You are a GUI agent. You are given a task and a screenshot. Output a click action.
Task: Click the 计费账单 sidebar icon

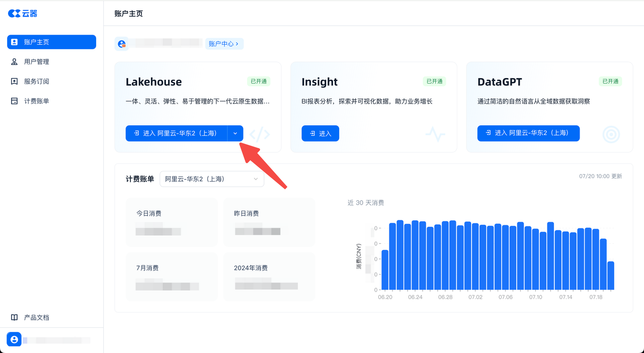pos(15,101)
